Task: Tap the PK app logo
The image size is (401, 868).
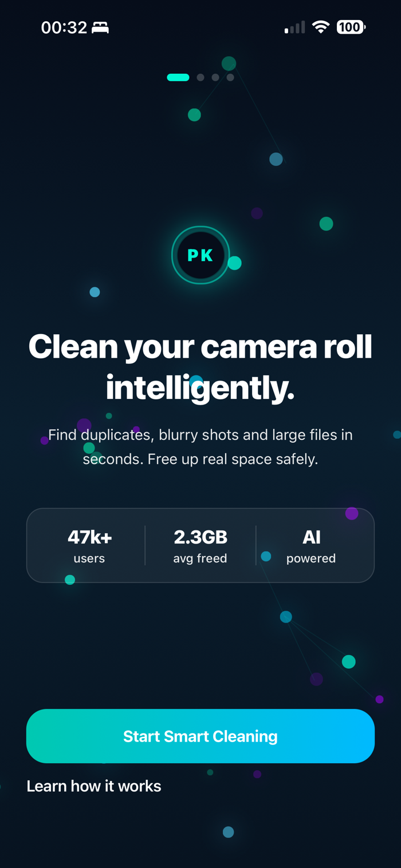Action: pyautogui.click(x=200, y=255)
